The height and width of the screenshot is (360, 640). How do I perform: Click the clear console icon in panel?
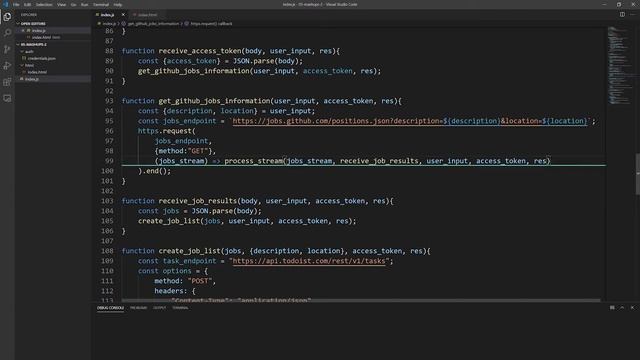tap(612, 308)
